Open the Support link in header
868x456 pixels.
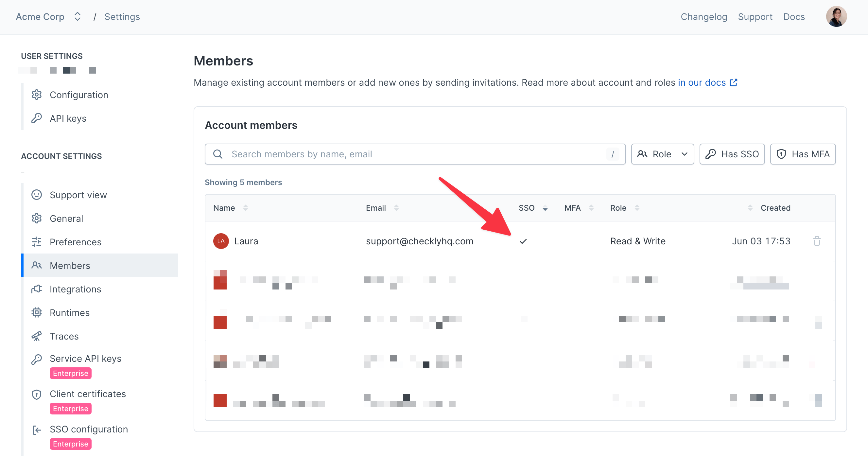pyautogui.click(x=755, y=16)
